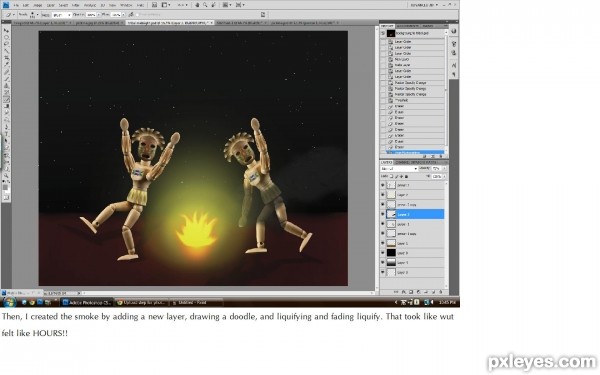Toggle Erase to History checkbox
The height and width of the screenshot is (375, 600).
click(138, 15)
